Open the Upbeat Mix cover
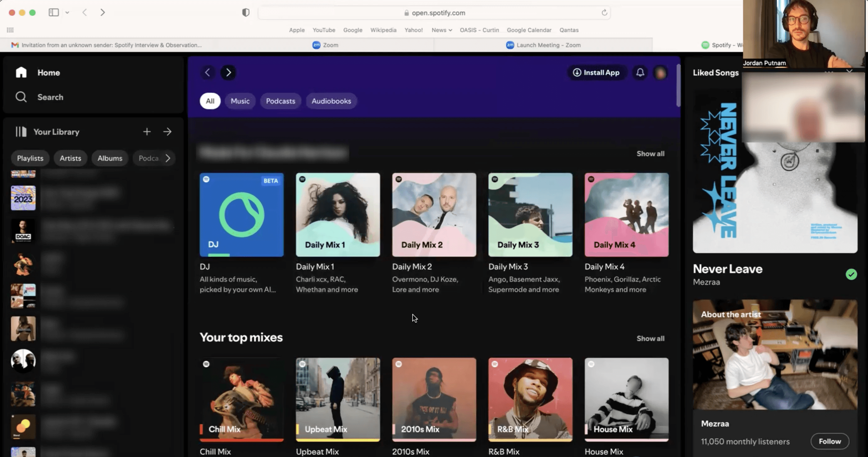The width and height of the screenshot is (868, 457). click(x=338, y=400)
